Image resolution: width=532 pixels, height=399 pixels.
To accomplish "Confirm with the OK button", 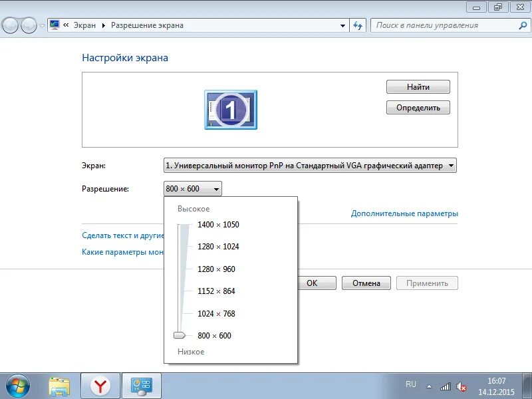I will (x=317, y=283).
